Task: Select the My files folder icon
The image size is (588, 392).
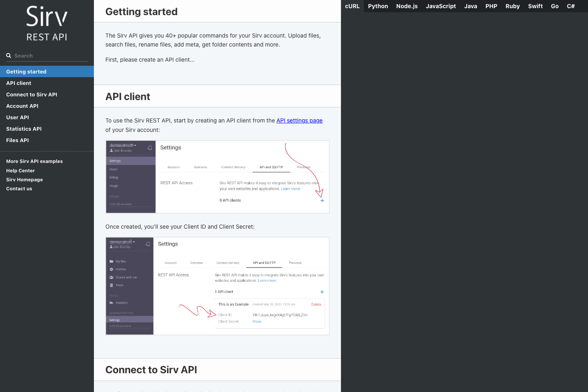Action: [x=111, y=261]
